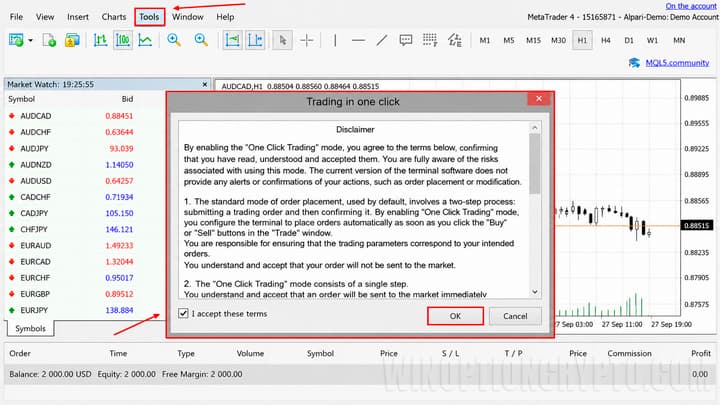
Task: Select H4 timeframe
Action: coord(606,40)
